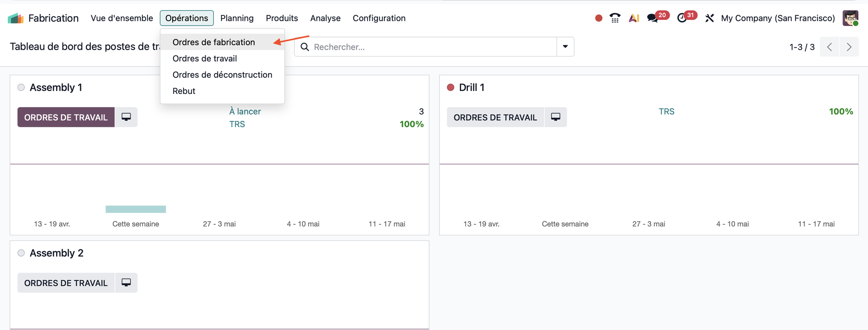
Task: Toggle the Drill 1 red status indicator
Action: (450, 88)
